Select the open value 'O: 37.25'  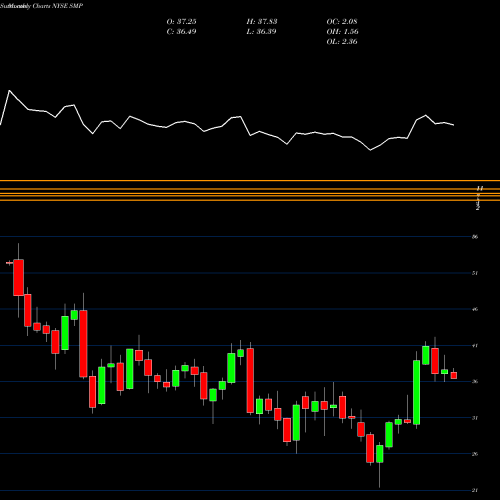[181, 22]
